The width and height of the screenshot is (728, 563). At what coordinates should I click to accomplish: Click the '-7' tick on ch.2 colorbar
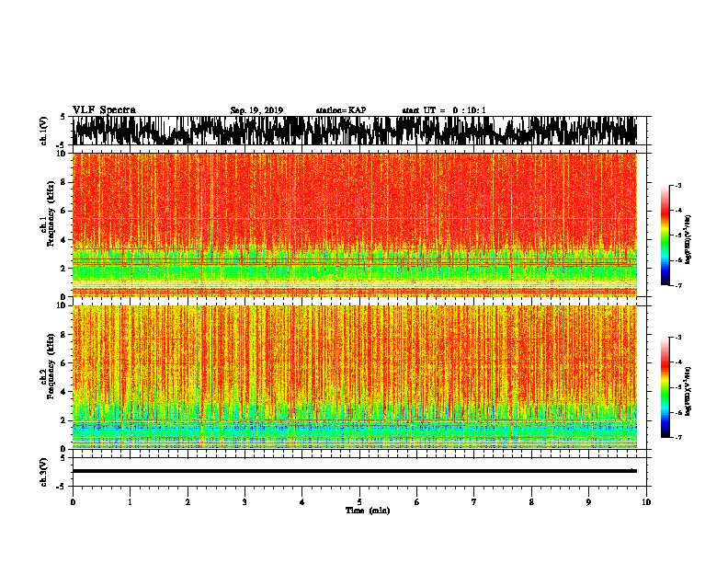pos(678,437)
